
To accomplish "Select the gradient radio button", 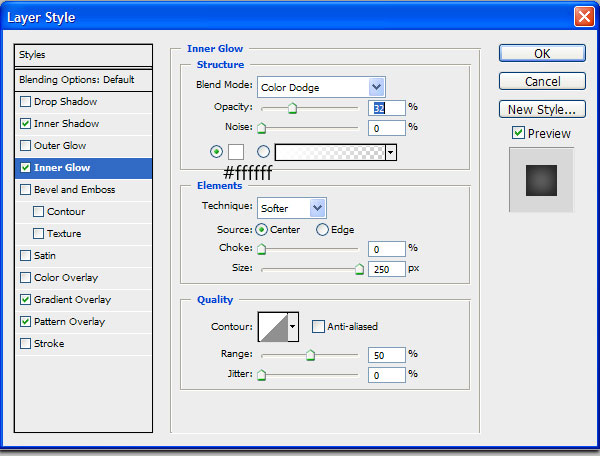I will click(x=263, y=152).
